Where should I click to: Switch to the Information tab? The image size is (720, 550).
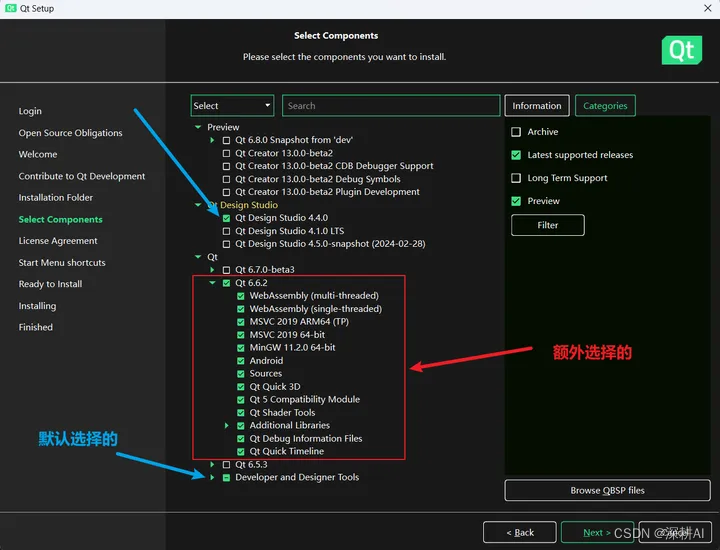pos(537,106)
